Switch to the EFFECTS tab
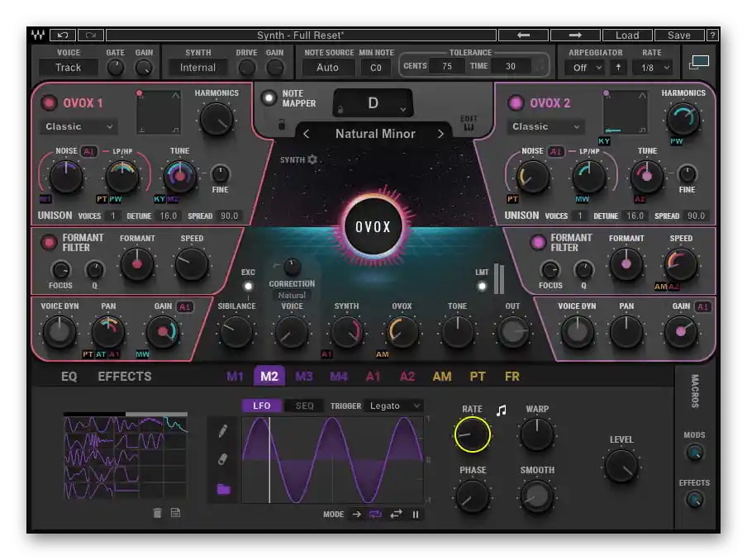 (x=124, y=377)
